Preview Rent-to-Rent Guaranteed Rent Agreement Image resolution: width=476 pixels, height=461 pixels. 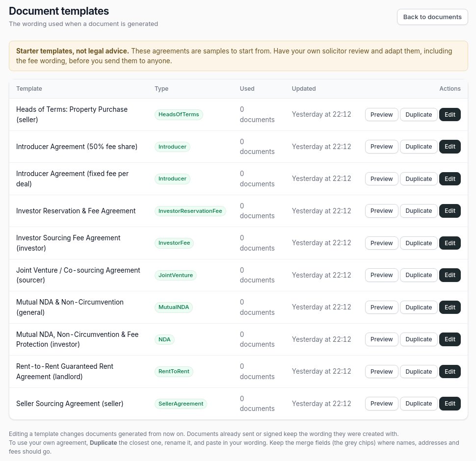pyautogui.click(x=382, y=372)
